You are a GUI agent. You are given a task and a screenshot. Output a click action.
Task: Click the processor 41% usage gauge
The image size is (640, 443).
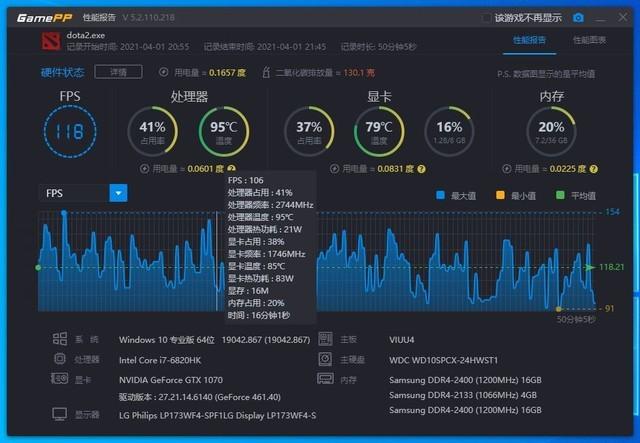pyautogui.click(x=153, y=131)
